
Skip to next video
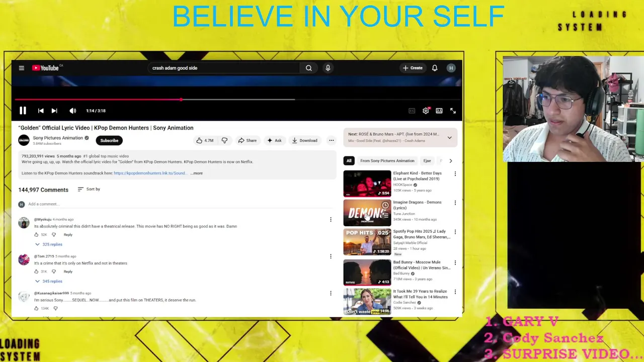click(54, 111)
